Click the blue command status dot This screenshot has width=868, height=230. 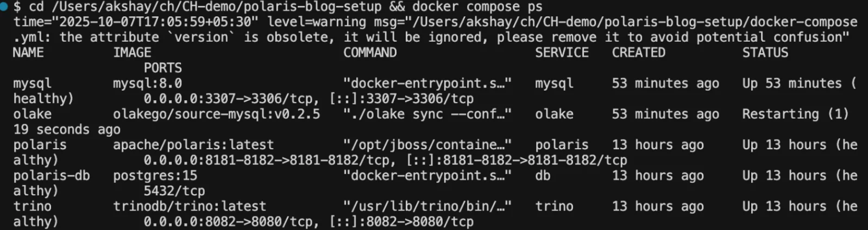click(x=4, y=7)
